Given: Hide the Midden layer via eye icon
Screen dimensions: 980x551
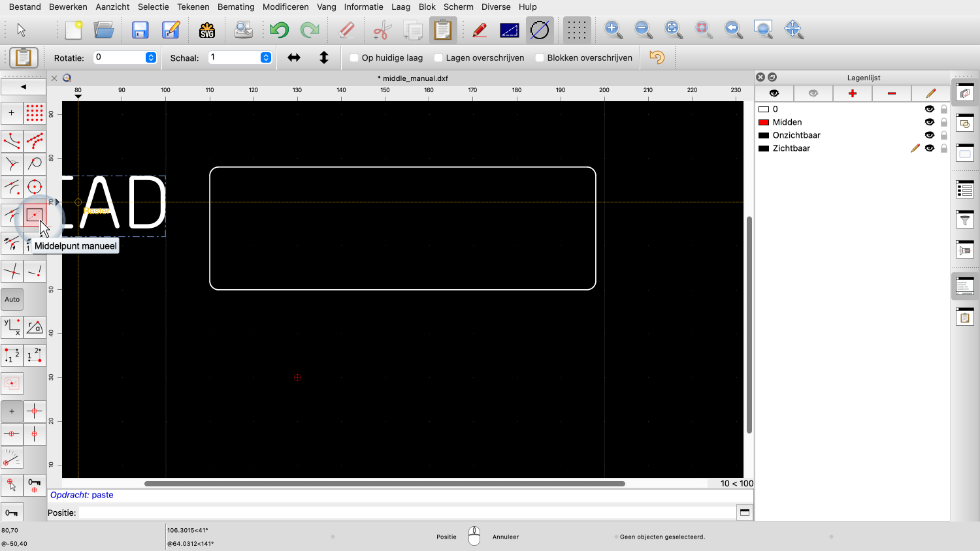Looking at the screenshot, I should (x=929, y=122).
